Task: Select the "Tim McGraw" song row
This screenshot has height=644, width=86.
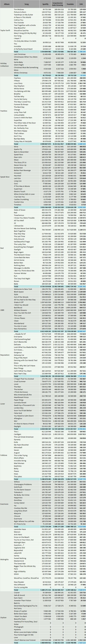Action: pos(50,9)
